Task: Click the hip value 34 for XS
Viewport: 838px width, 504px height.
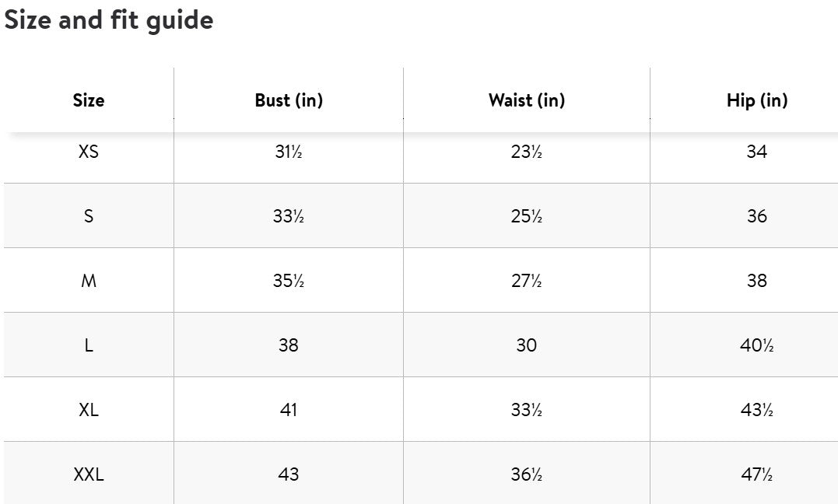Action: [757, 152]
